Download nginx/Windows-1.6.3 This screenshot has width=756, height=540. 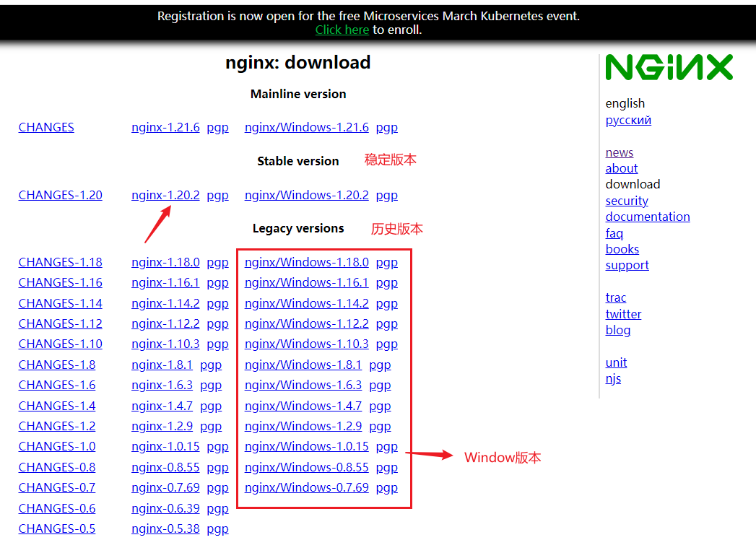tap(303, 386)
